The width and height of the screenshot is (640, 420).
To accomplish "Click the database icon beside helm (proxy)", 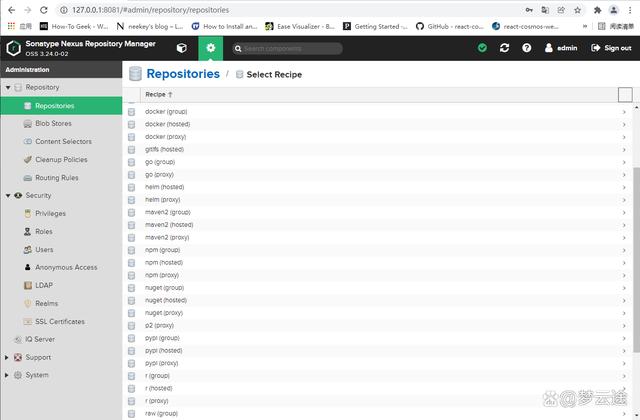I will (131, 200).
